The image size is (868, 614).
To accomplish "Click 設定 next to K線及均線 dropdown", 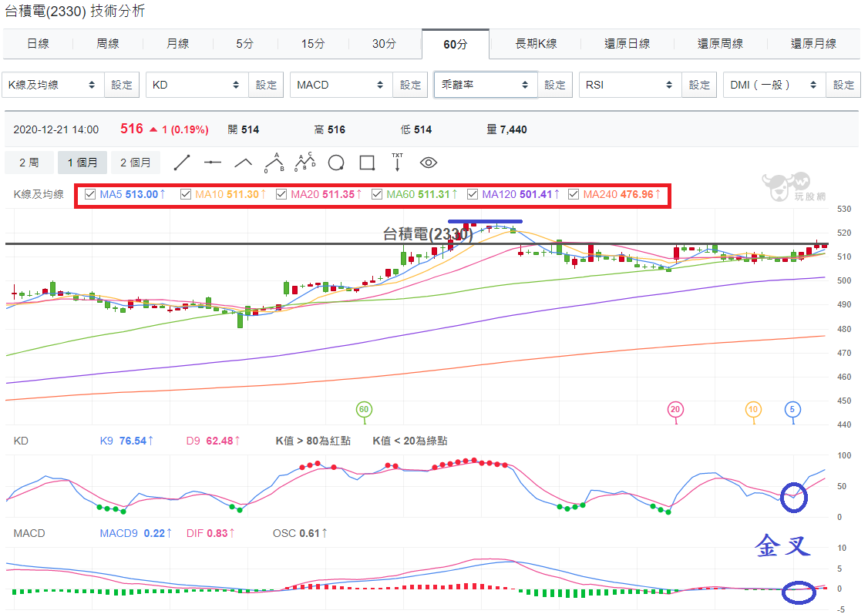I will click(122, 85).
